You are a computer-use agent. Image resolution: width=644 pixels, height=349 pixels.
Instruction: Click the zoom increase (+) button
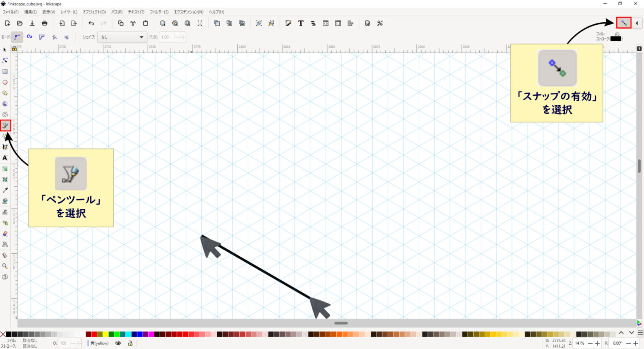[x=597, y=343]
